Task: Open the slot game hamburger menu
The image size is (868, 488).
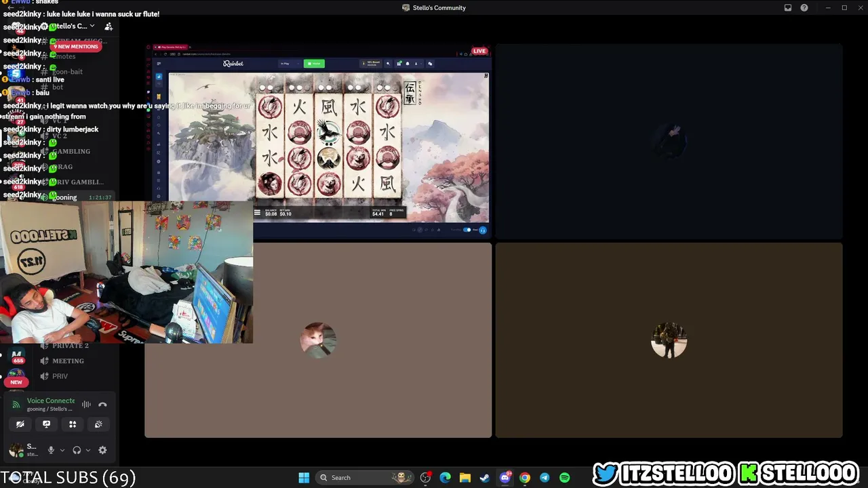Action: pos(257,213)
